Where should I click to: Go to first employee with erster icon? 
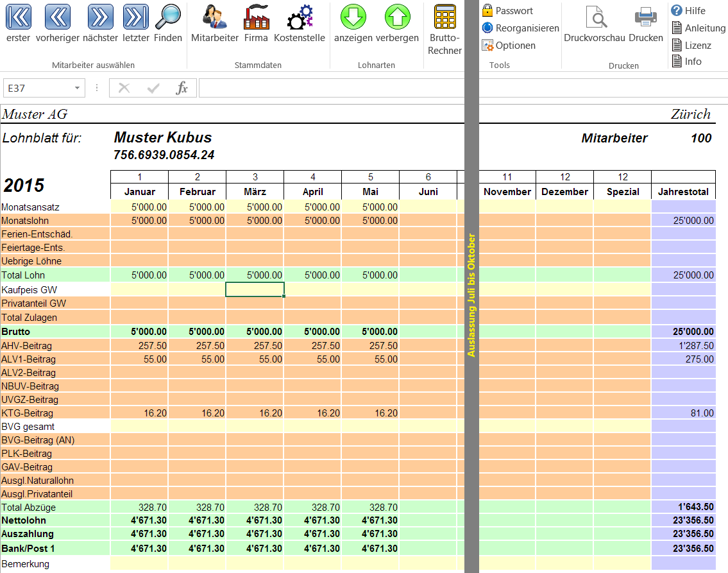click(19, 17)
